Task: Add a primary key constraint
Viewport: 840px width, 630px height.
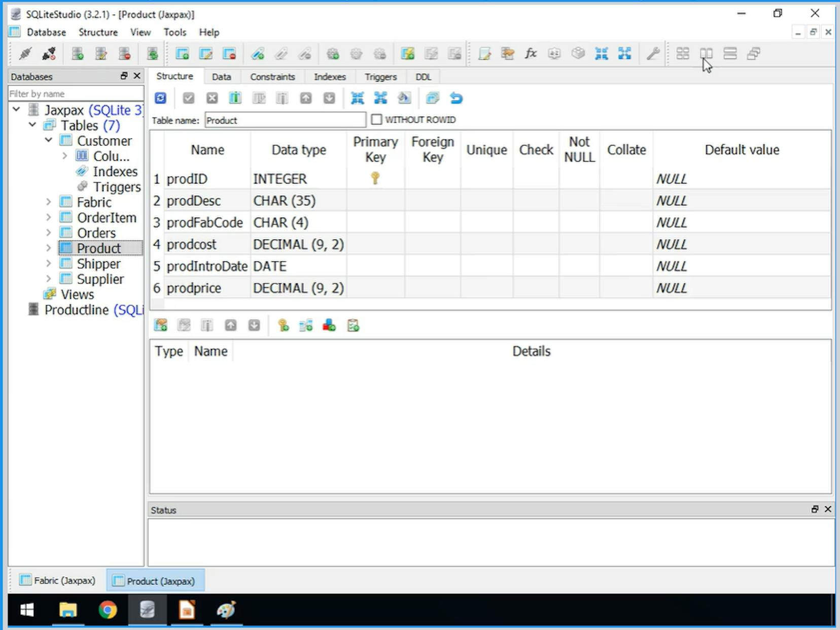Action: 283,325
